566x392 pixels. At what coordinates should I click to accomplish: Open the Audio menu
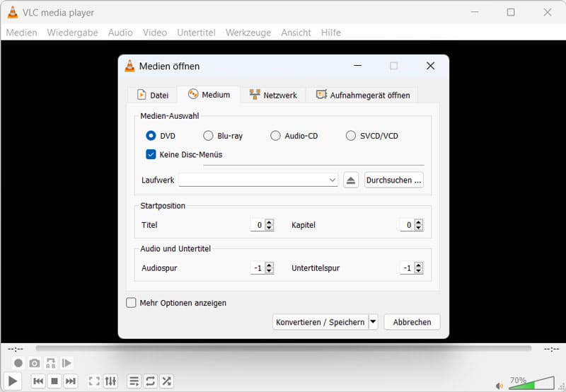pyautogui.click(x=120, y=33)
